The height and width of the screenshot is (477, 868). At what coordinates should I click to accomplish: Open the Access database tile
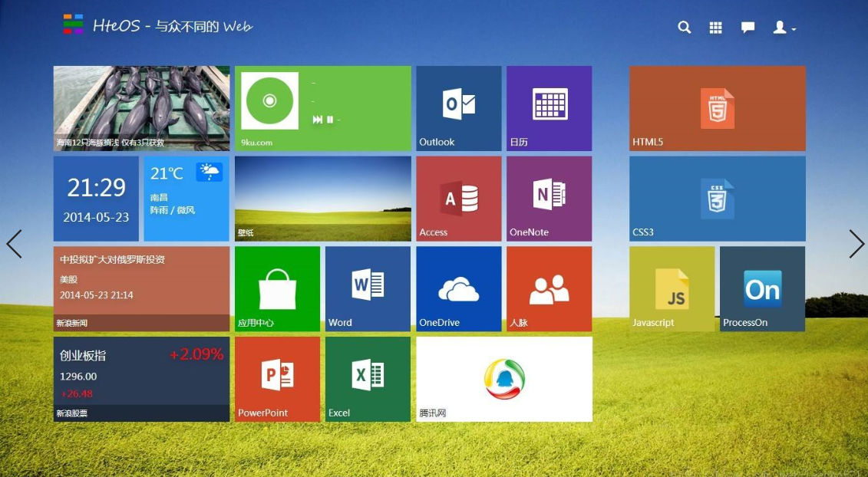[x=458, y=198]
